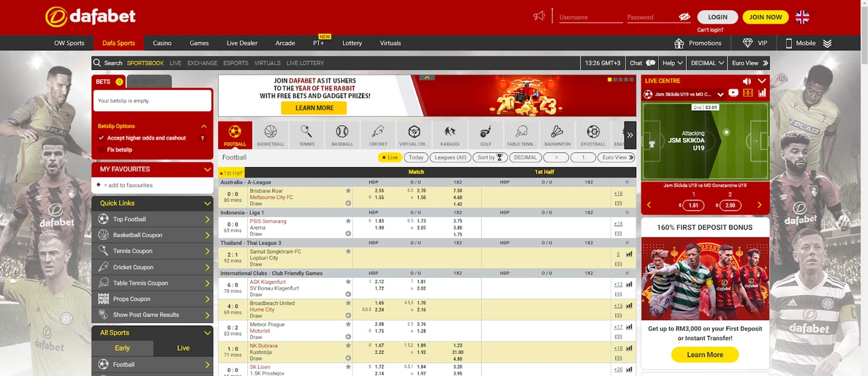Image resolution: width=868 pixels, height=376 pixels.
Task: Toggle password visibility eye icon
Action: click(x=684, y=17)
